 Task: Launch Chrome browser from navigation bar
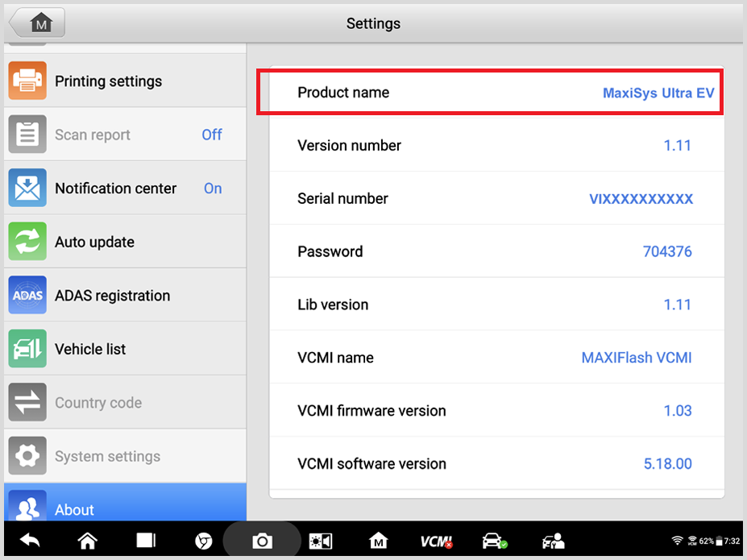coord(204,541)
